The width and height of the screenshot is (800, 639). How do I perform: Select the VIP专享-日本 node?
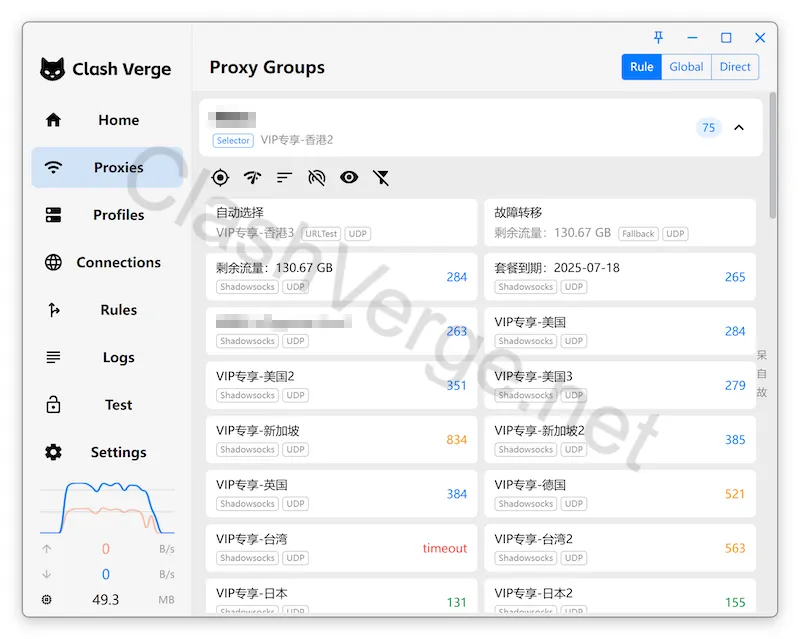coord(341,596)
